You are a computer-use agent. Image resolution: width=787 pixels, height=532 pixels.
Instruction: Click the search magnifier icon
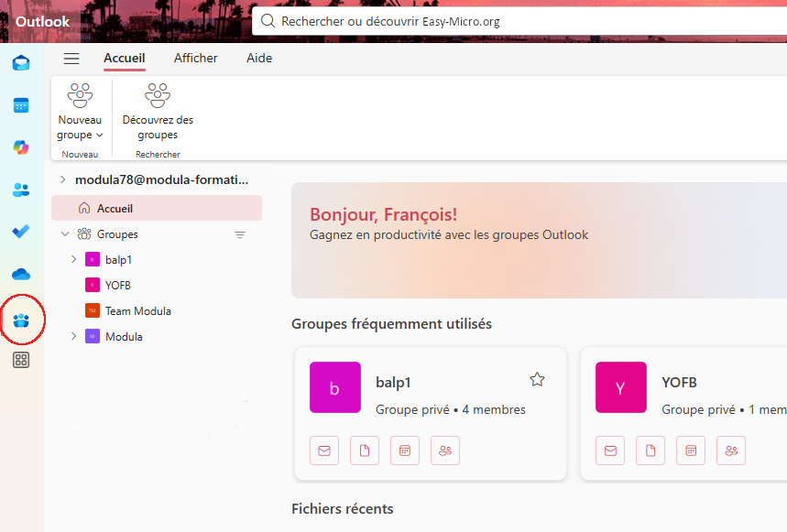[268, 21]
